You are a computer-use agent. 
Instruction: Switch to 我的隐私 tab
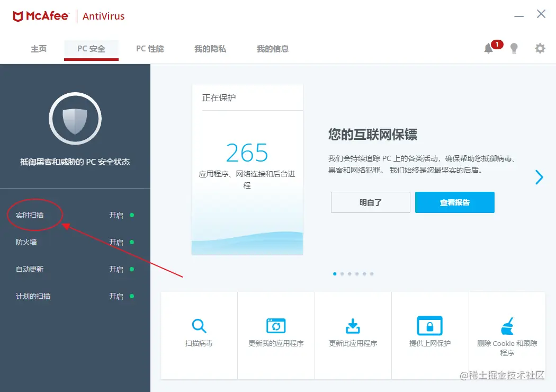(x=210, y=49)
